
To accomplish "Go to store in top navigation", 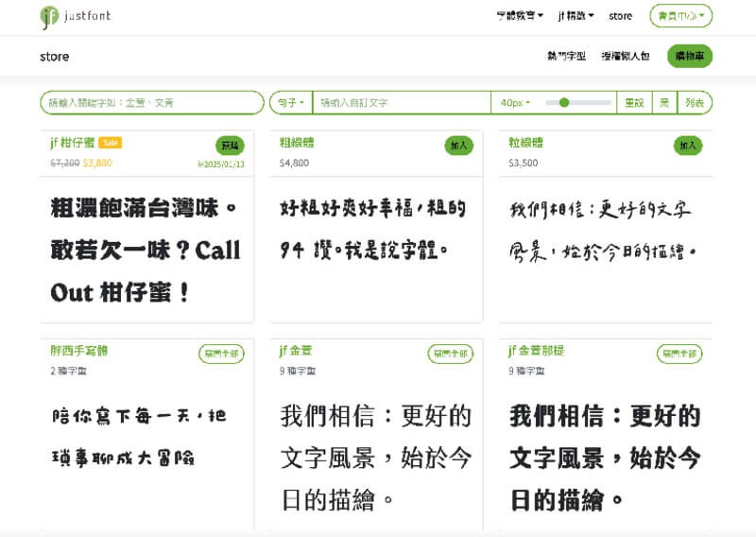I will pyautogui.click(x=621, y=16).
